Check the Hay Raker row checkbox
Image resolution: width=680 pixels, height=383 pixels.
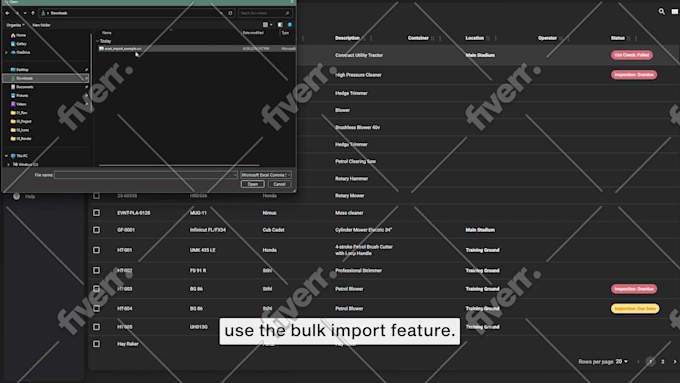(x=96, y=344)
